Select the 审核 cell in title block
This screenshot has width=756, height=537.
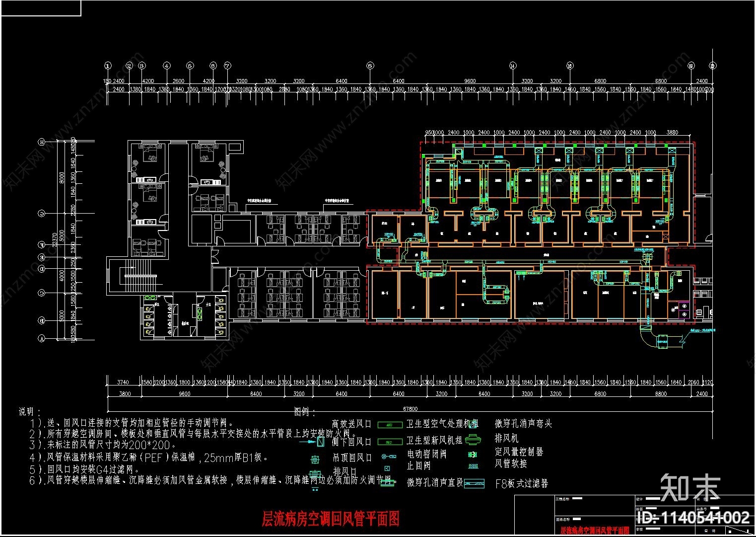tap(665, 530)
